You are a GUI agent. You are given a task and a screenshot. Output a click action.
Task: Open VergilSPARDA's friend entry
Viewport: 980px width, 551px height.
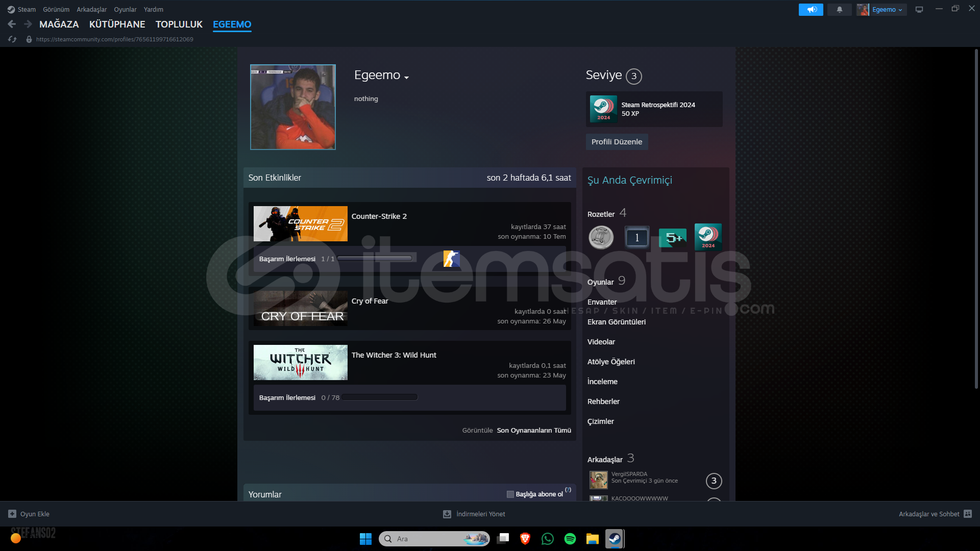coord(655,480)
